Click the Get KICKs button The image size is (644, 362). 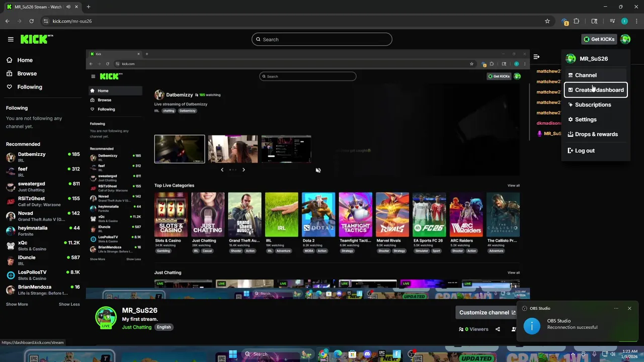click(599, 39)
